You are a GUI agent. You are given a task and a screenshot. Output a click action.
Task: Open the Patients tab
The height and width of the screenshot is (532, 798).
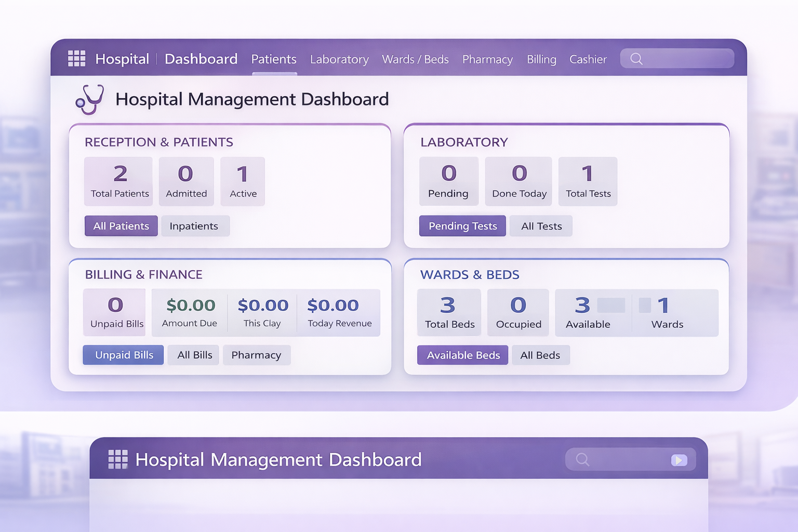pyautogui.click(x=274, y=59)
